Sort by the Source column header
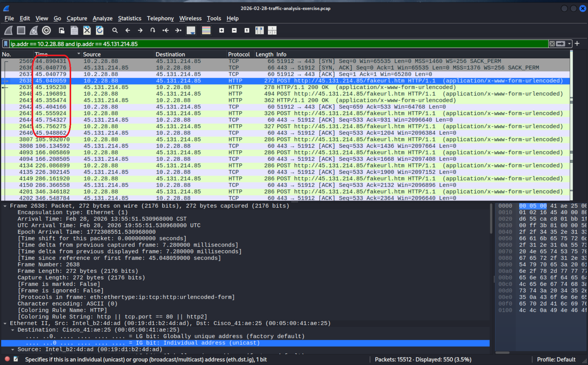Screen dimensions: 588x365 117,54
